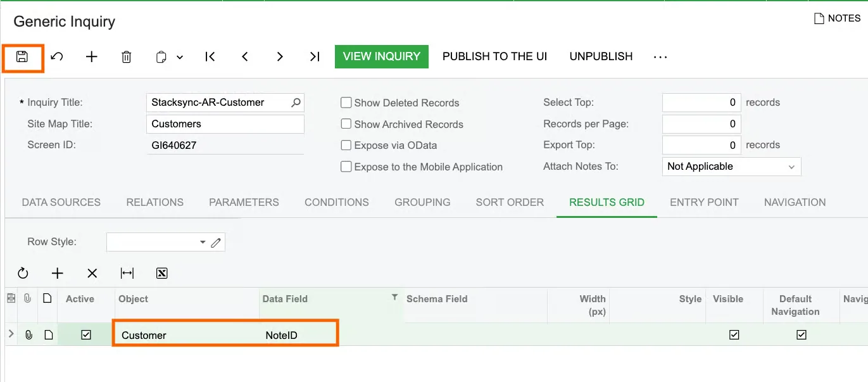Open the Navigation tab
Screen dimensions: 868x382
pos(795,202)
